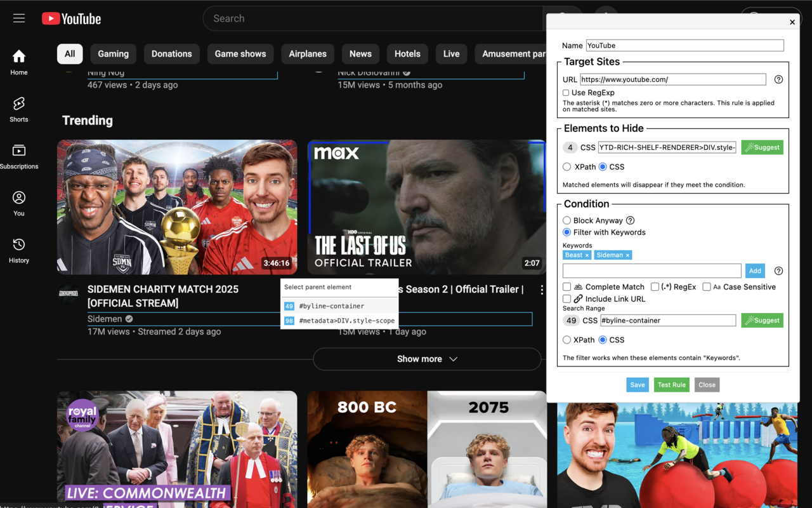Open the Sidemen Charity Match thumbnail
Screen dimensions: 812x508
[177, 207]
